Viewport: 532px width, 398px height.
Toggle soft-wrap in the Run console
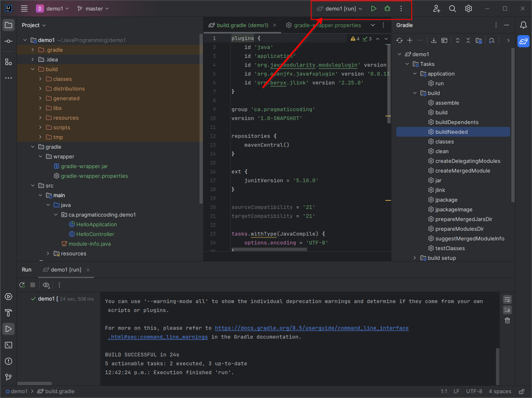pos(507,299)
